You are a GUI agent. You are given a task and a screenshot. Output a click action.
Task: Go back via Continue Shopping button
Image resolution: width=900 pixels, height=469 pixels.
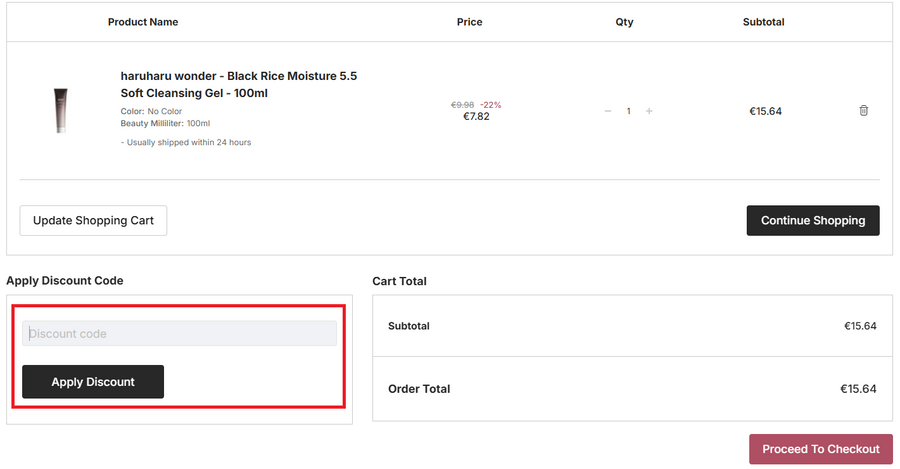click(x=812, y=220)
